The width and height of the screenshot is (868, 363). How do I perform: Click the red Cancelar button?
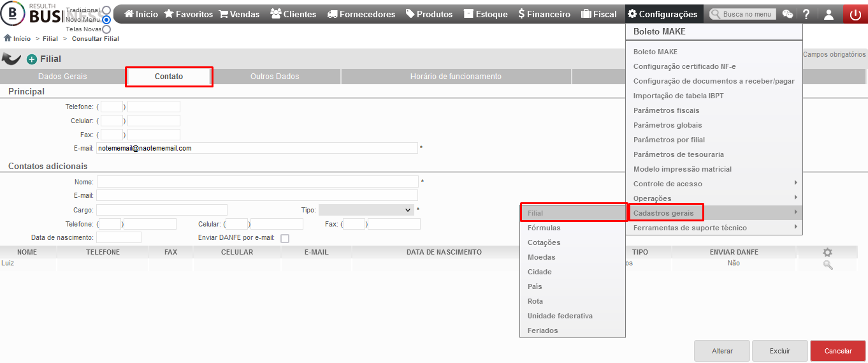click(x=838, y=351)
